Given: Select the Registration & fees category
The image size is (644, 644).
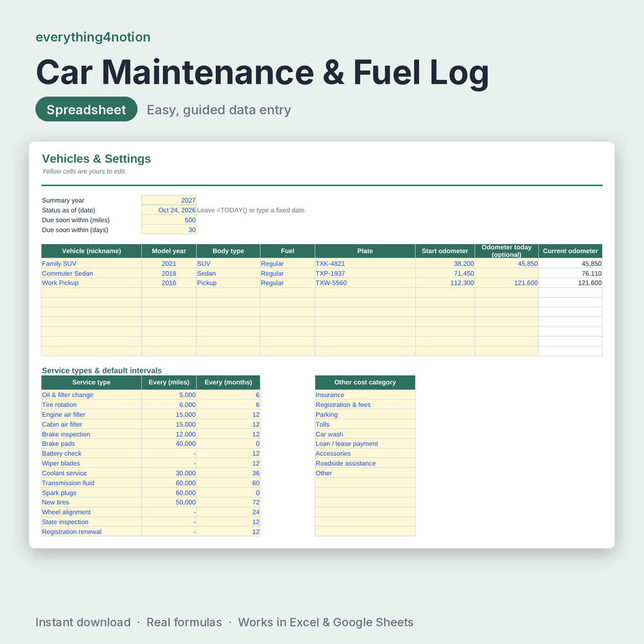Looking at the screenshot, I should (x=365, y=404).
